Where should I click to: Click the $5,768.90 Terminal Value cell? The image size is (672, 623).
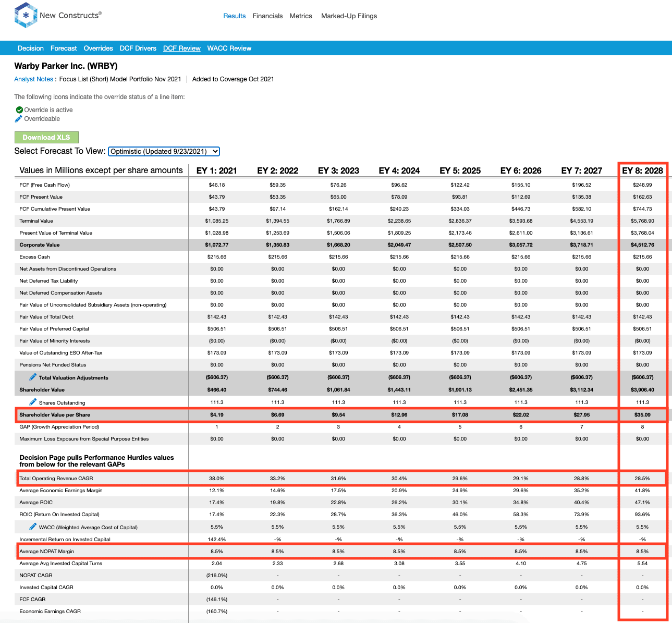(643, 221)
